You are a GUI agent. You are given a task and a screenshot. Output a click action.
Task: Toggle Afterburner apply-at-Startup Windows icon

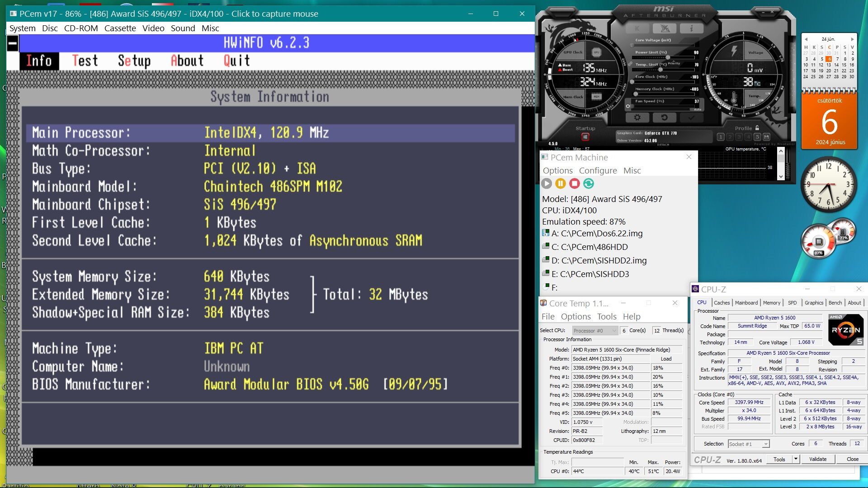tap(585, 137)
